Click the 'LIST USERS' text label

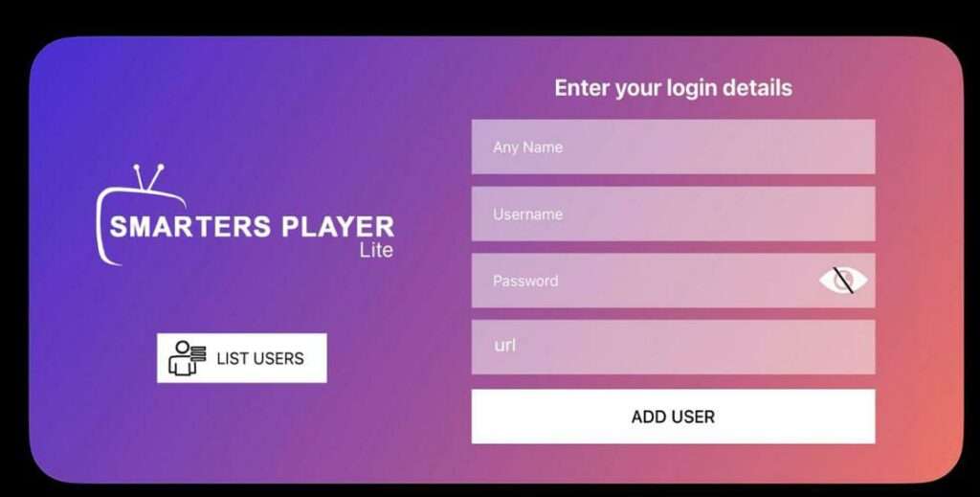[260, 358]
